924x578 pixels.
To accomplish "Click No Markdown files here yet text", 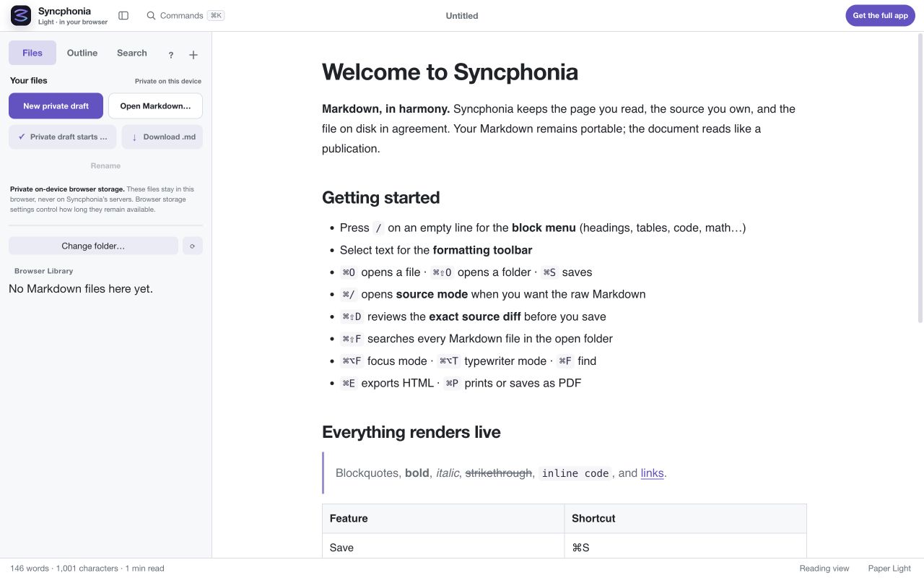I will [x=81, y=289].
